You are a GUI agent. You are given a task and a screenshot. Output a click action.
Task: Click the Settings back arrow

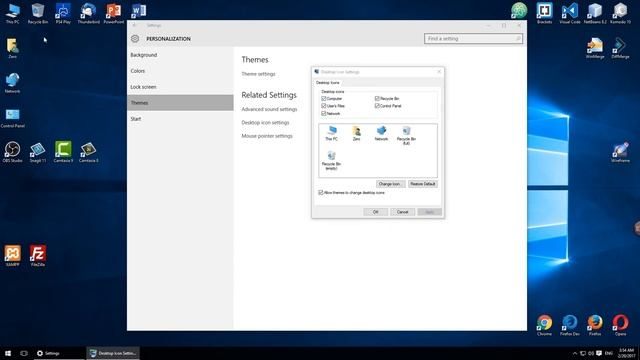point(134,25)
